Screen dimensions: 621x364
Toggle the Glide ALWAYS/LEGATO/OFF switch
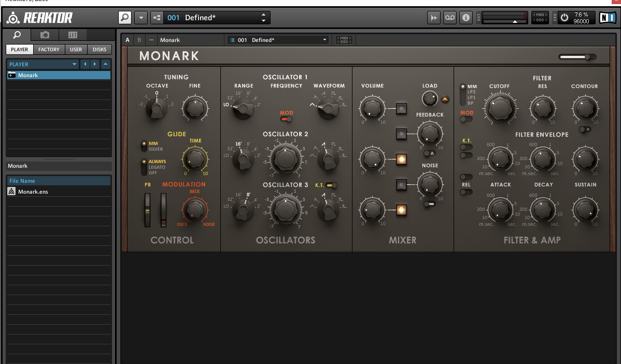[144, 167]
